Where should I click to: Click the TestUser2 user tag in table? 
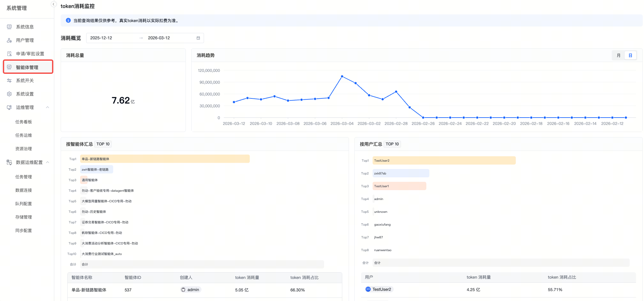(x=379, y=289)
